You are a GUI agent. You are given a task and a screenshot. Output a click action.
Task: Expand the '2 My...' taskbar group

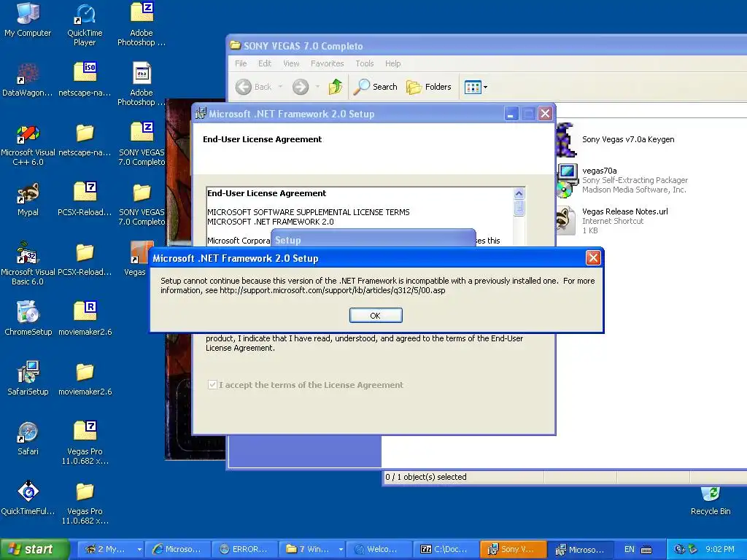pos(111,549)
